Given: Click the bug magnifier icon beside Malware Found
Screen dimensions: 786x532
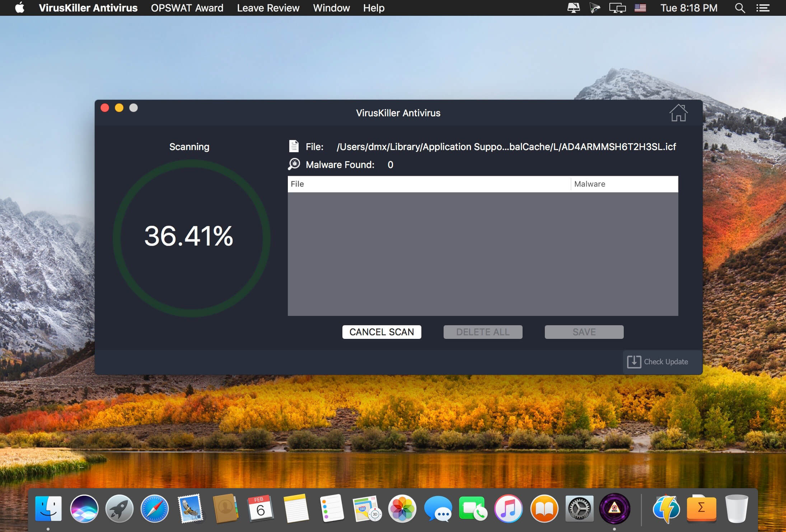Looking at the screenshot, I should pyautogui.click(x=294, y=164).
